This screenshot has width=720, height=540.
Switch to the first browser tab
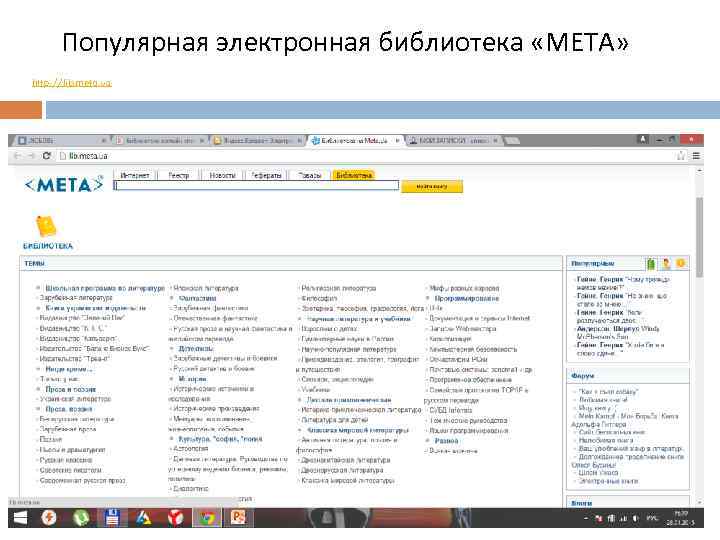60,141
